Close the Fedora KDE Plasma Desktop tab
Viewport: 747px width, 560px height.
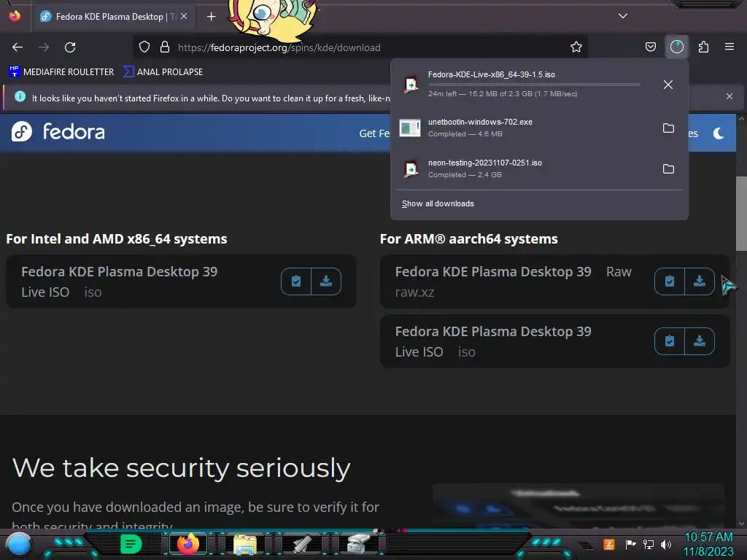(x=184, y=16)
